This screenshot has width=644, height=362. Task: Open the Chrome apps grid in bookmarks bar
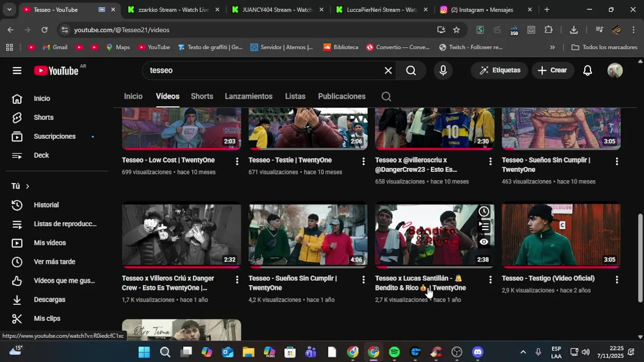9,47
